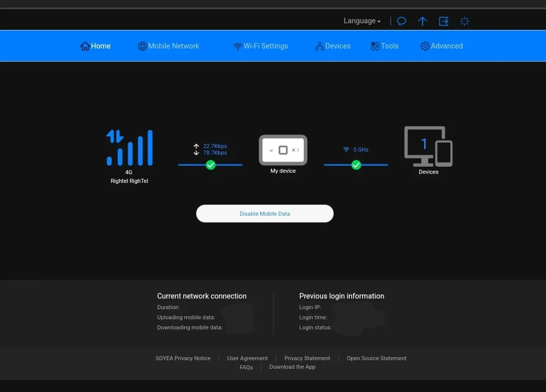Click the logout icon in top bar

[443, 21]
